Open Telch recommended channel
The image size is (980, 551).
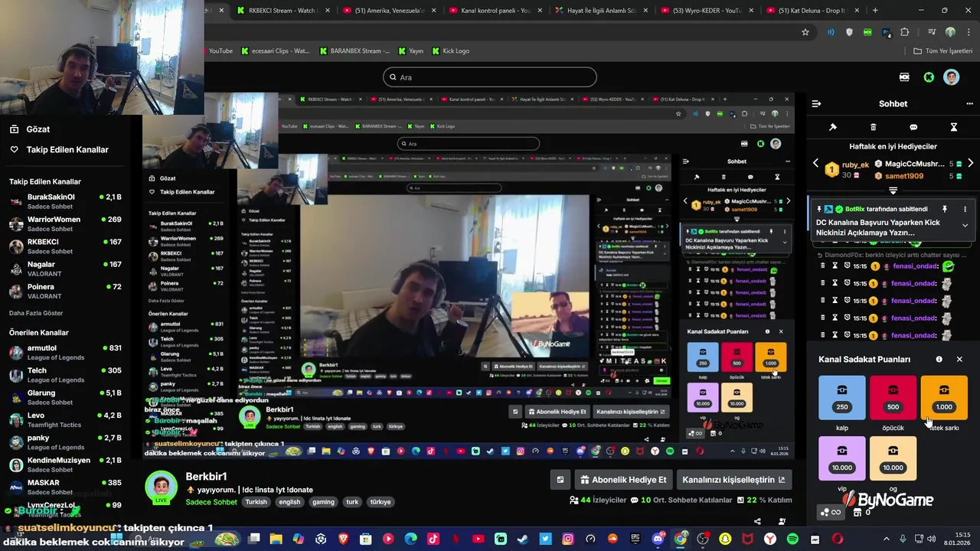tap(65, 375)
